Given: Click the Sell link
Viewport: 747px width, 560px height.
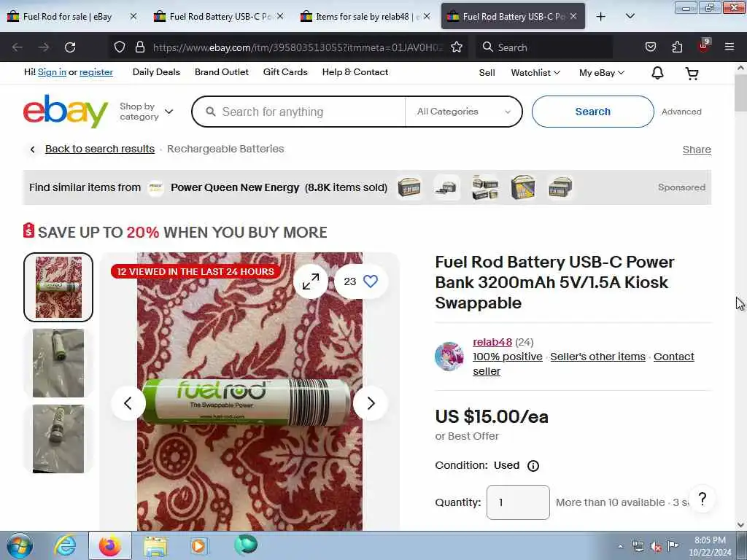Looking at the screenshot, I should [x=487, y=73].
